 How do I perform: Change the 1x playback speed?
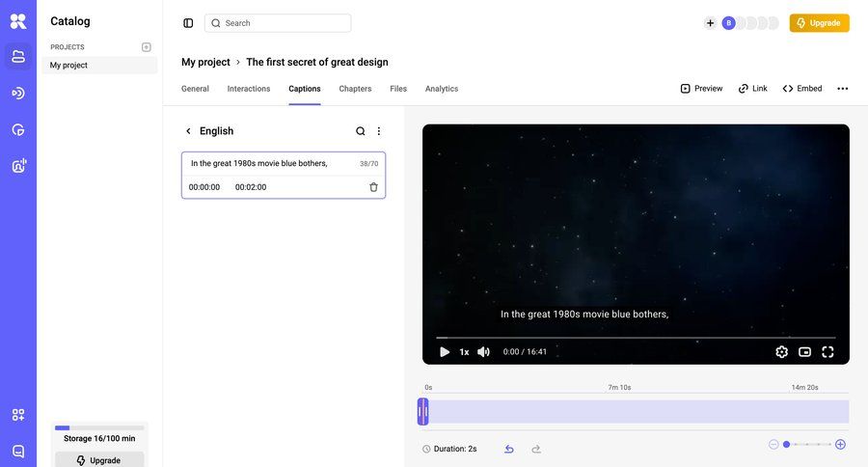click(x=464, y=352)
